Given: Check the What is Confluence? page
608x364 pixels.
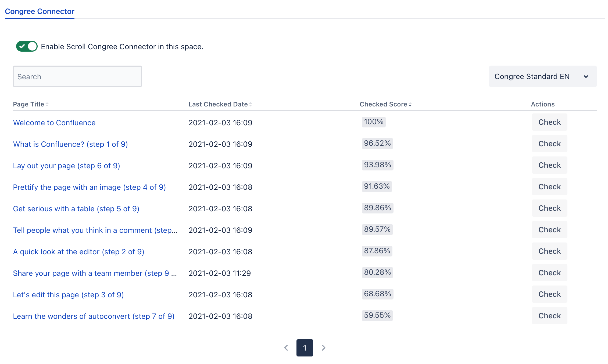Looking at the screenshot, I should tap(549, 144).
